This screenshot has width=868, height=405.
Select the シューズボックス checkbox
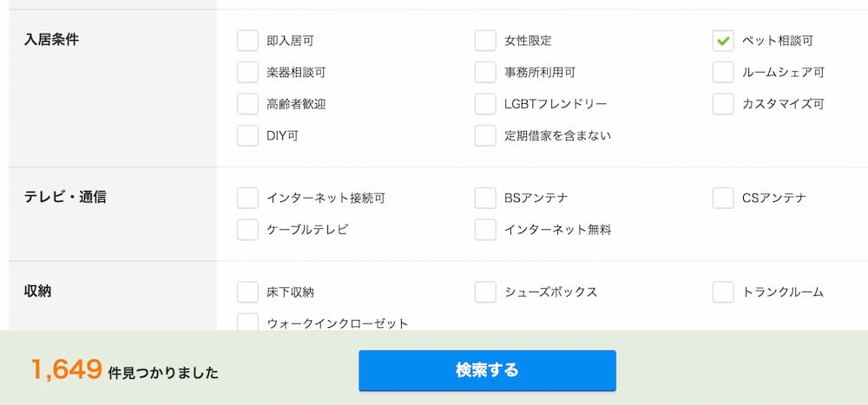[485, 292]
